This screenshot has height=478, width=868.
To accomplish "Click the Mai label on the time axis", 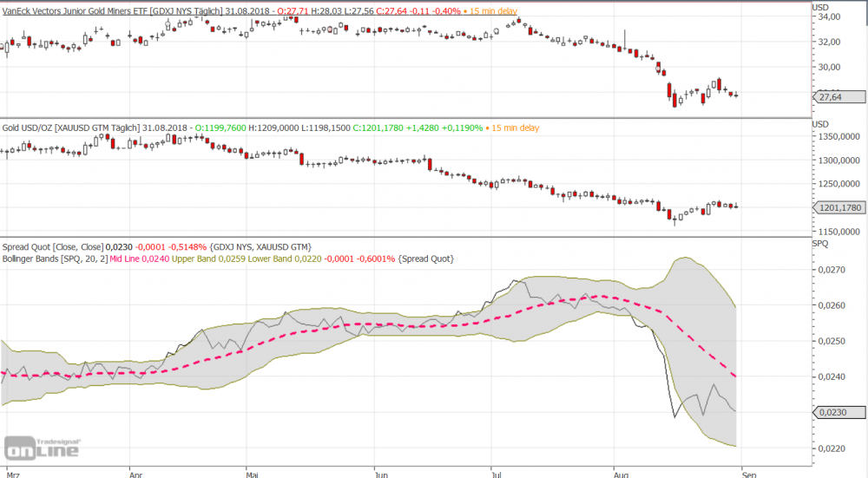I will coord(252,475).
